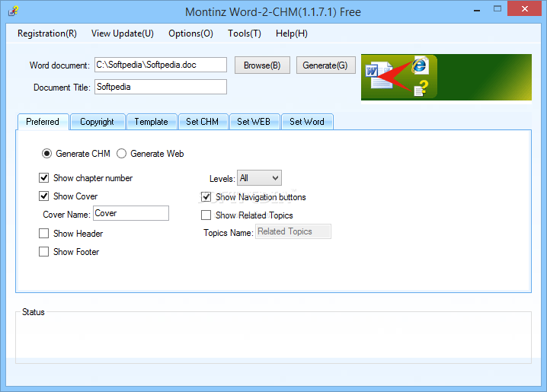Image resolution: width=547 pixels, height=392 pixels.
Task: Click the Document Title input field
Action: (161, 87)
